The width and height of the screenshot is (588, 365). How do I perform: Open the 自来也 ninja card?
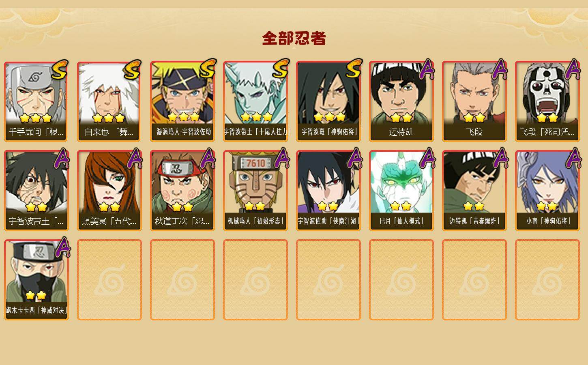[x=109, y=101]
